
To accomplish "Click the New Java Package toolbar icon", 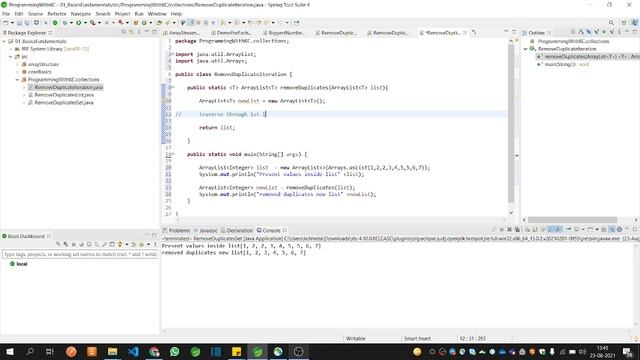I will pos(136,23).
